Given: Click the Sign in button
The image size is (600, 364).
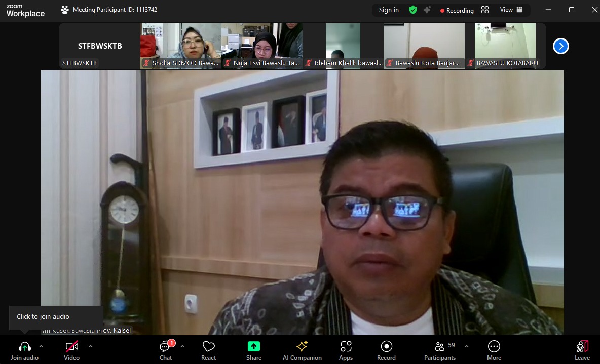Looking at the screenshot, I should [389, 10].
